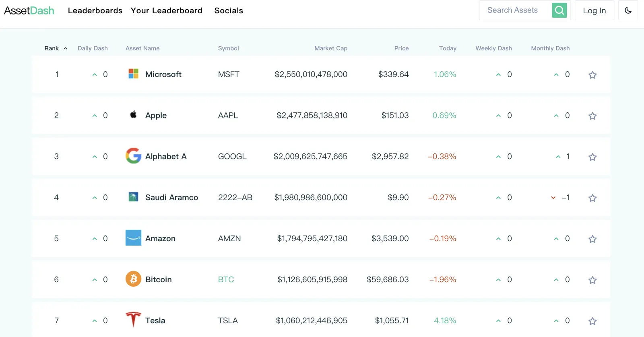
Task: Click the Tesla logo icon
Action: pos(133,320)
